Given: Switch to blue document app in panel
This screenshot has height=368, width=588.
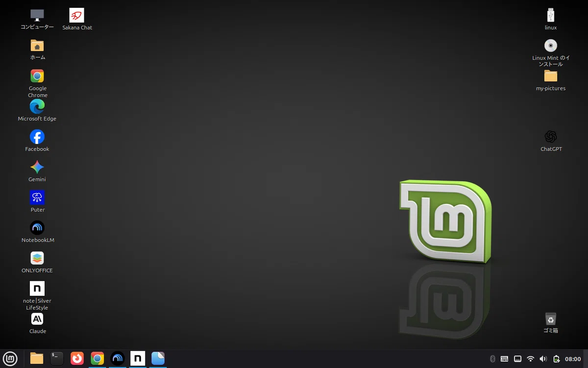Looking at the screenshot, I should tap(158, 359).
